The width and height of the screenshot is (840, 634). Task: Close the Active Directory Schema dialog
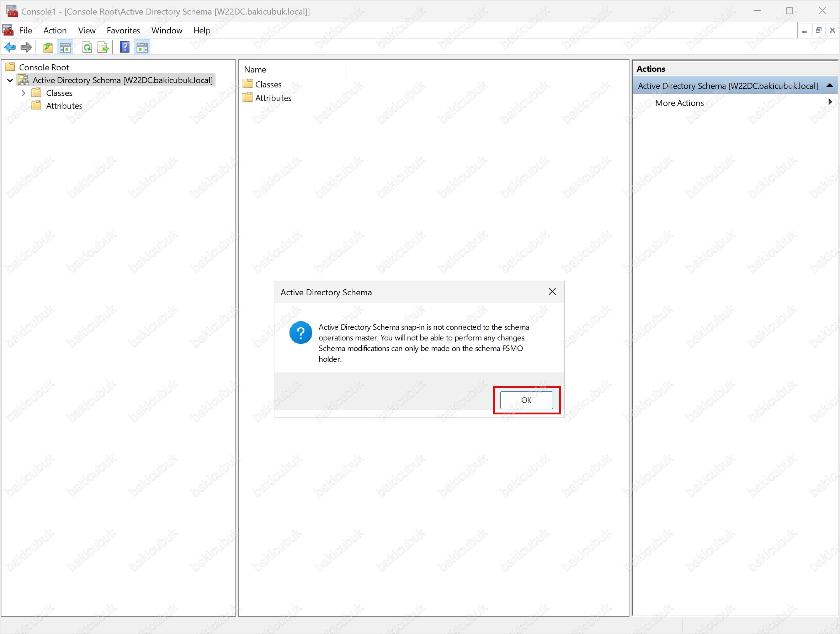(x=552, y=292)
